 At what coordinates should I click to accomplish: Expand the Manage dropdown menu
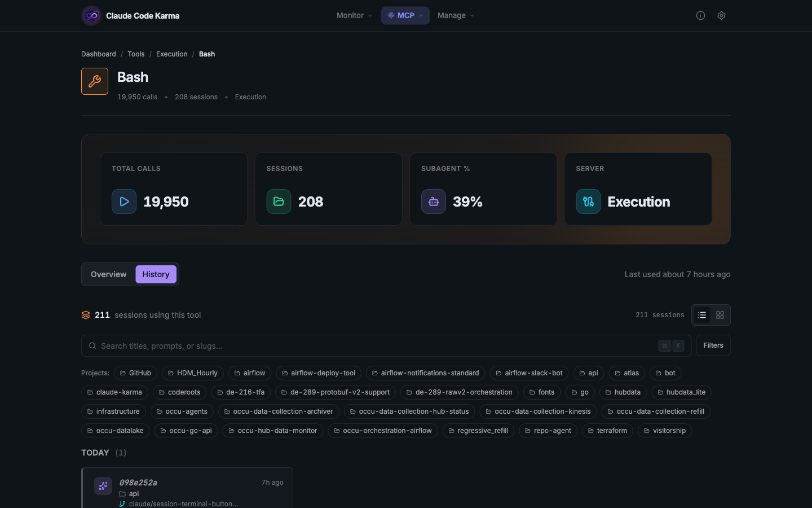456,16
